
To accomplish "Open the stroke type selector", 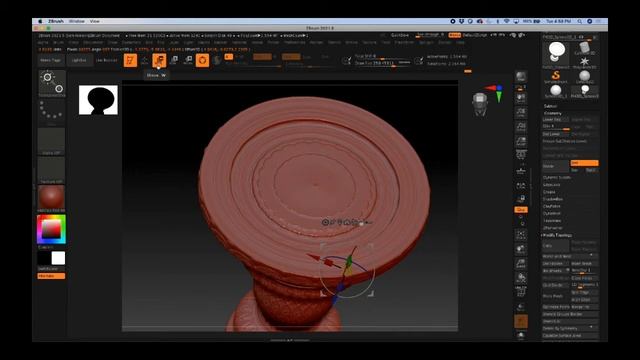I will pos(52,112).
